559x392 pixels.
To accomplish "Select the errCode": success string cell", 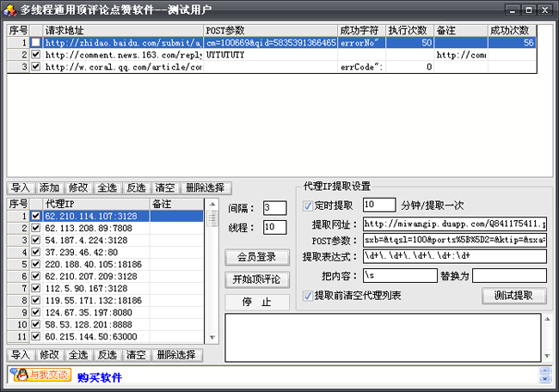I will [x=362, y=67].
